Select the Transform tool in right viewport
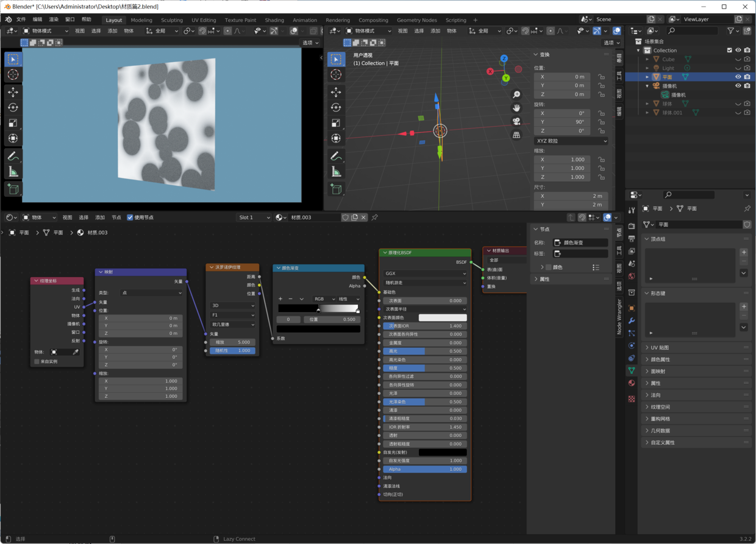756x544 pixels. click(336, 138)
